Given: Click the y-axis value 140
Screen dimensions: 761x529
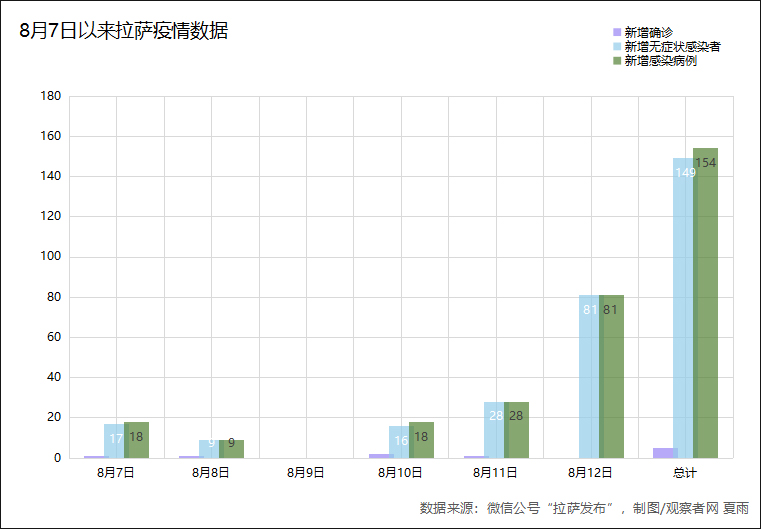Looking at the screenshot, I should pos(51,176).
